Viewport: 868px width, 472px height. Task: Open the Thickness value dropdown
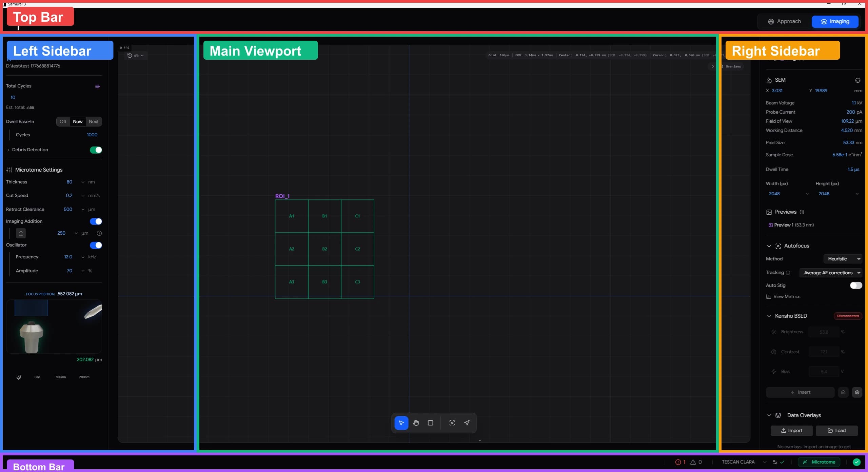point(83,182)
